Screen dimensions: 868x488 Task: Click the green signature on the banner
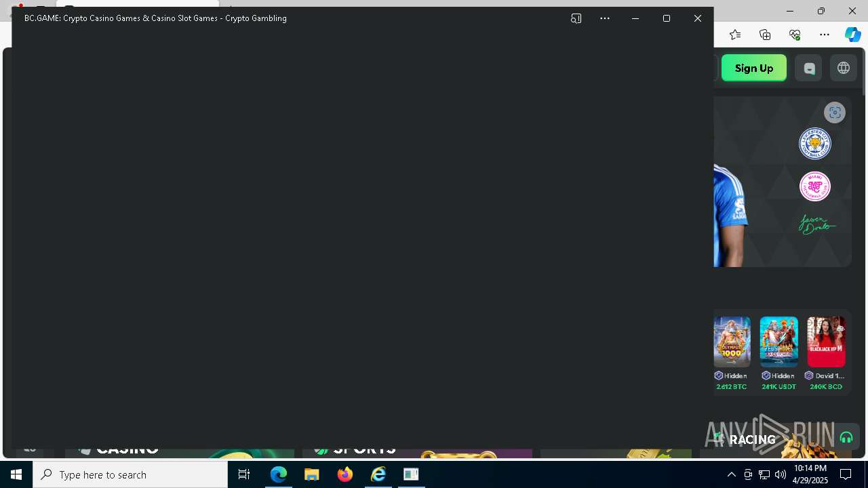pyautogui.click(x=816, y=224)
